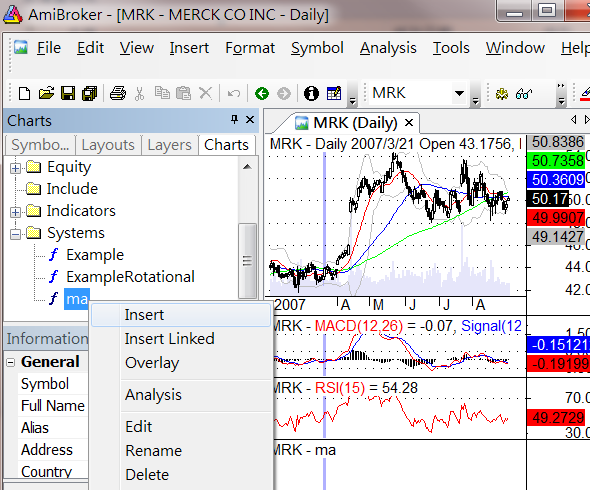This screenshot has height=490, width=590.
Task: Click the Charts tree scrollbar thumb
Action: [247, 261]
